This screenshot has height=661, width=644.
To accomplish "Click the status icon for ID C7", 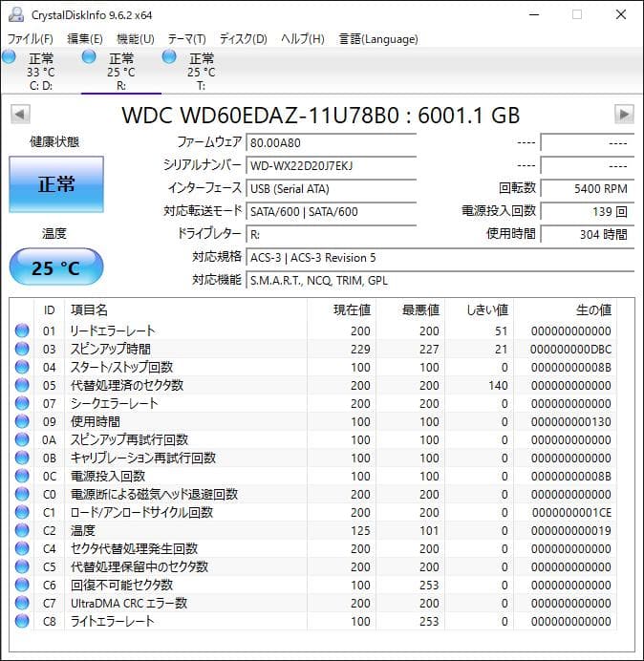I will [x=22, y=603].
